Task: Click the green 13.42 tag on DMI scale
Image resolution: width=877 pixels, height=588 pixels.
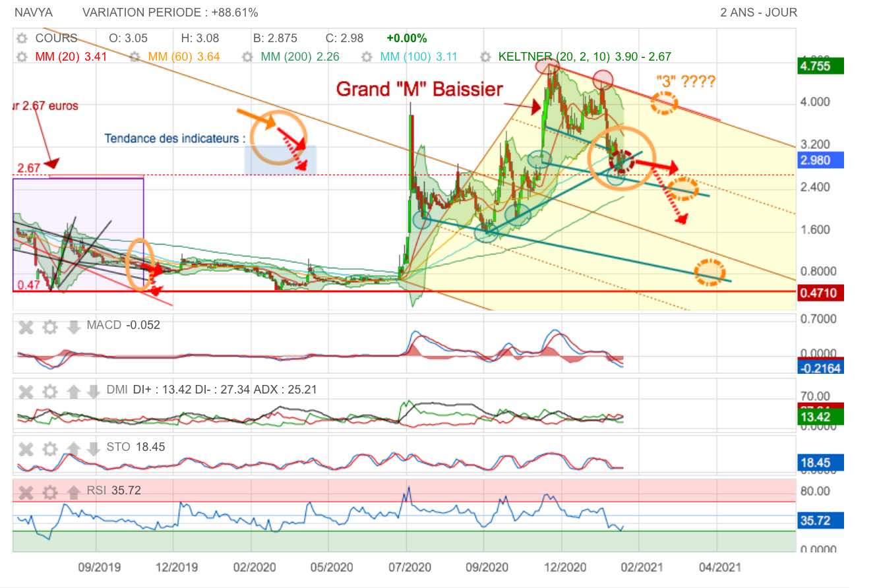Action: pyautogui.click(x=821, y=417)
